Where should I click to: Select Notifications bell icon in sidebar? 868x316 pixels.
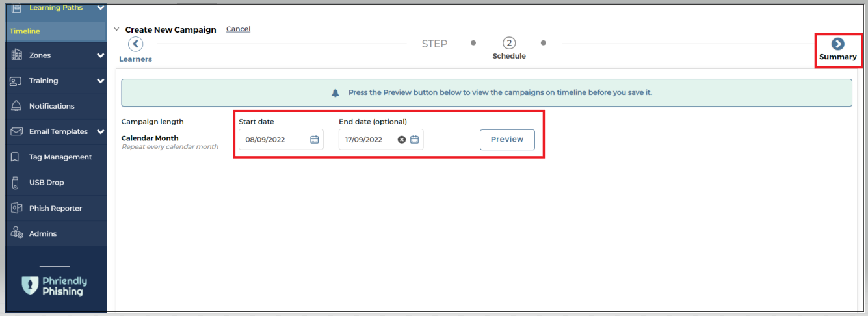[16, 106]
